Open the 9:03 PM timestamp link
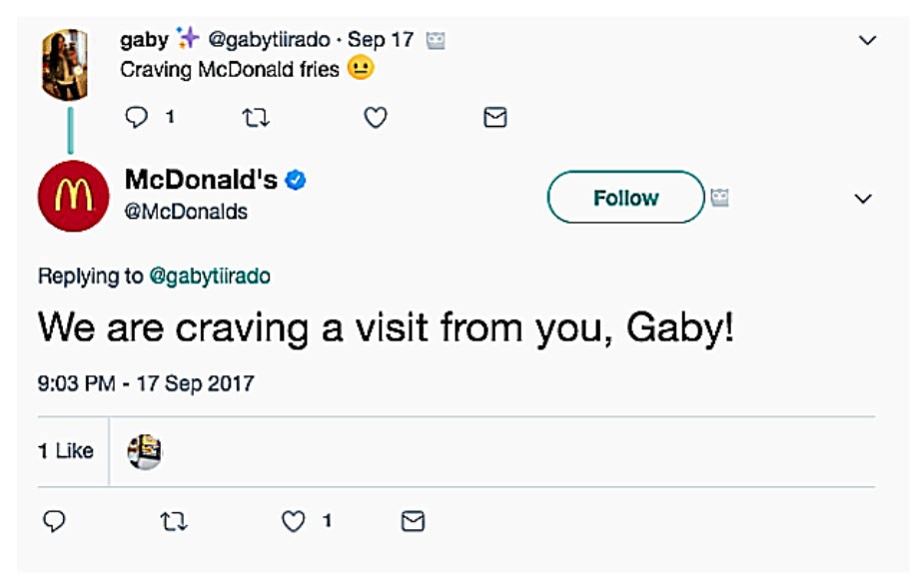 pyautogui.click(x=146, y=383)
